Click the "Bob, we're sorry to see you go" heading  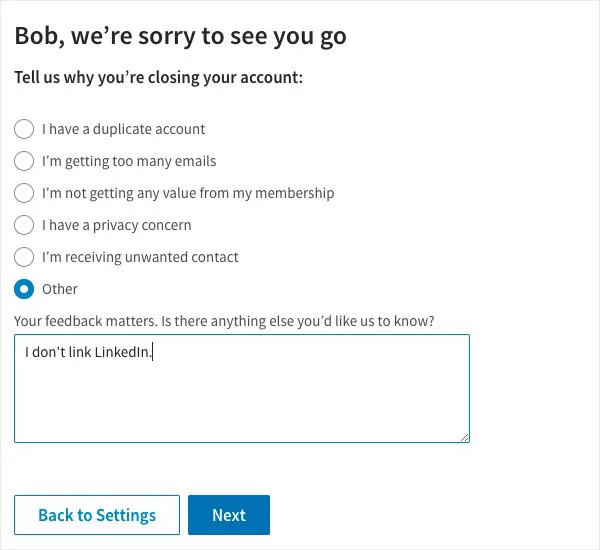[x=180, y=37]
